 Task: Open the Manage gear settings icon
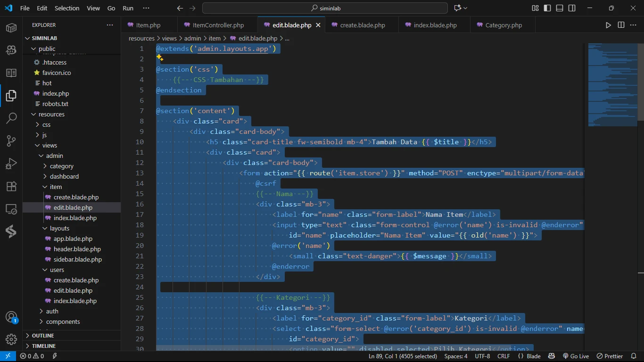coord(11,339)
